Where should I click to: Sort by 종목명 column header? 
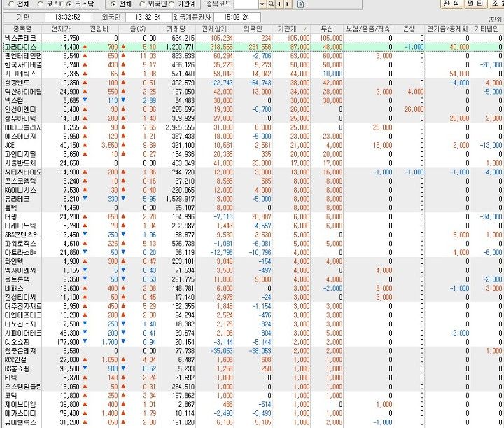[x=22, y=29]
